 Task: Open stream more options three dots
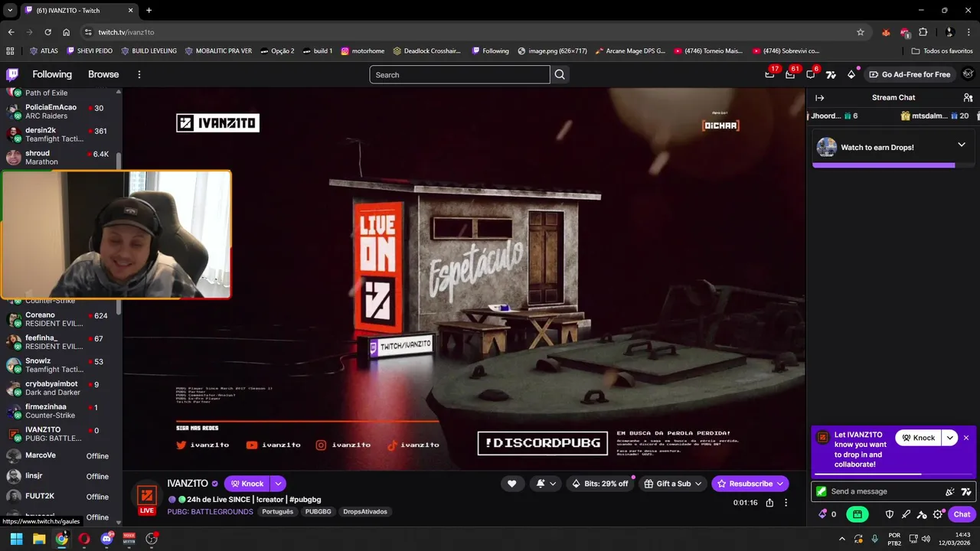point(786,503)
